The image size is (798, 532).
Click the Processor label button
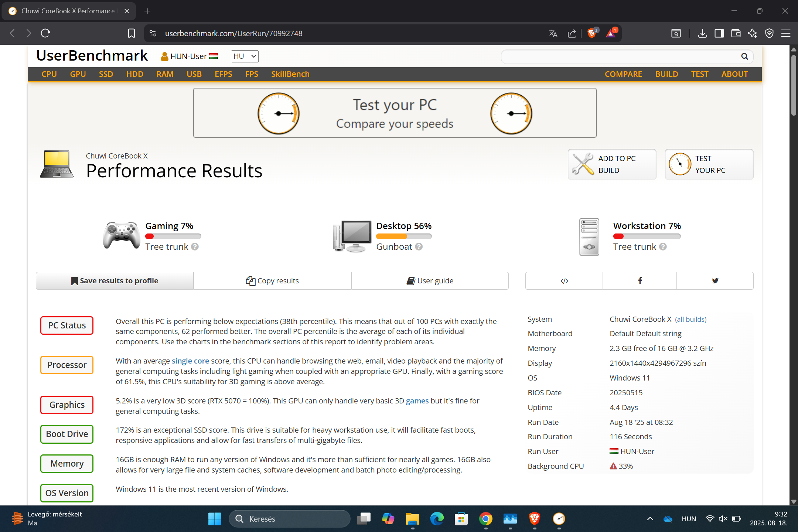tap(67, 365)
